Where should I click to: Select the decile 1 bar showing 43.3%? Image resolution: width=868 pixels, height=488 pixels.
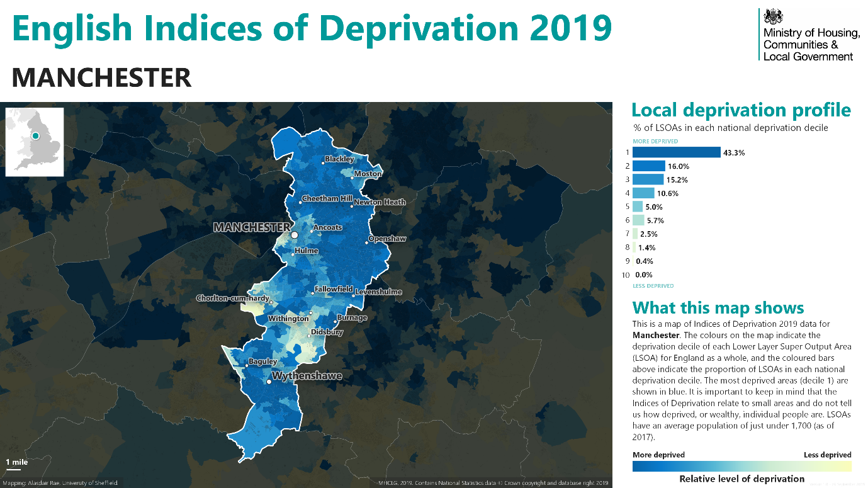click(676, 152)
